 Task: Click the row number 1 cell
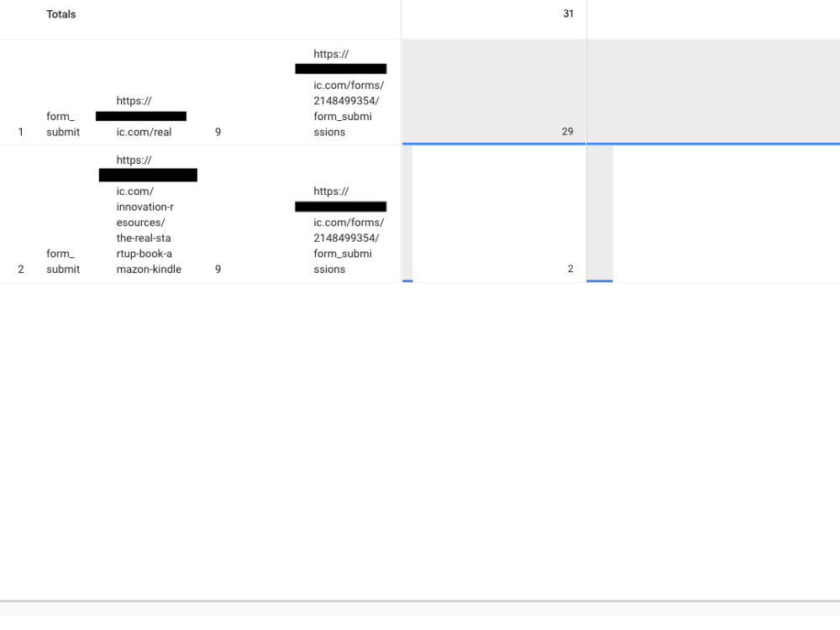21,132
